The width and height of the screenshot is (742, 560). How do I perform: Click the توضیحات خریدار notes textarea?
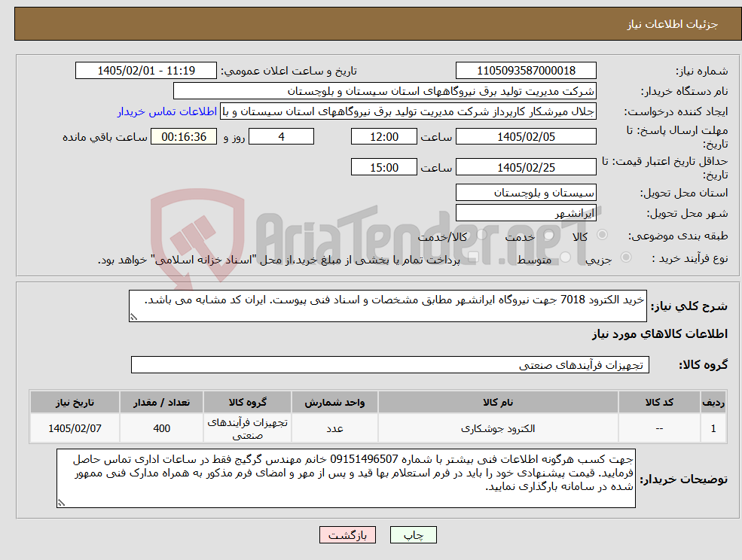tap(346, 479)
